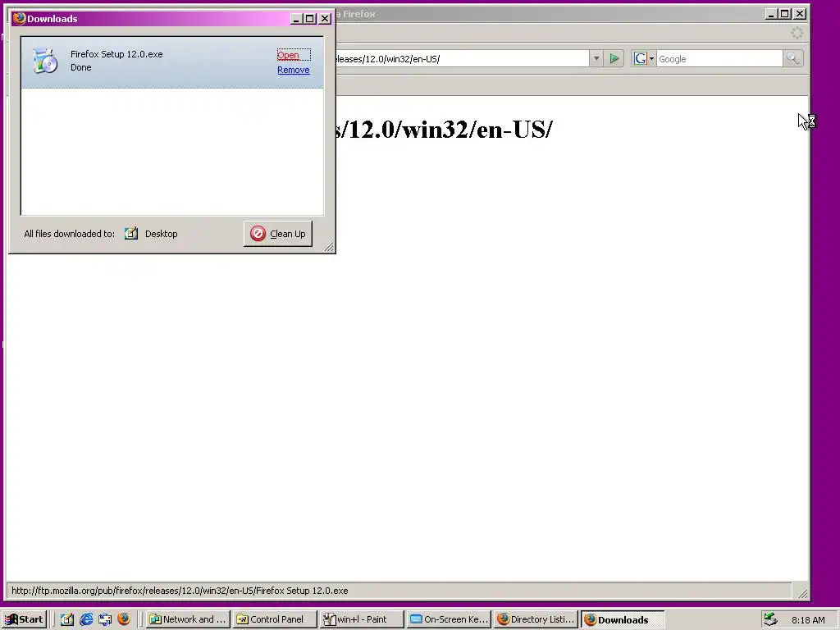Launch Internet Explorer from quick launch
Viewport: 840px width, 630px height.
[x=86, y=619]
